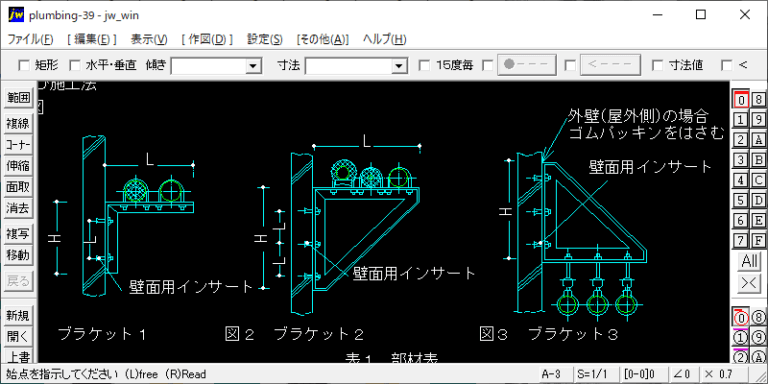
Task: Toggle layer button 4
Action: point(741,180)
